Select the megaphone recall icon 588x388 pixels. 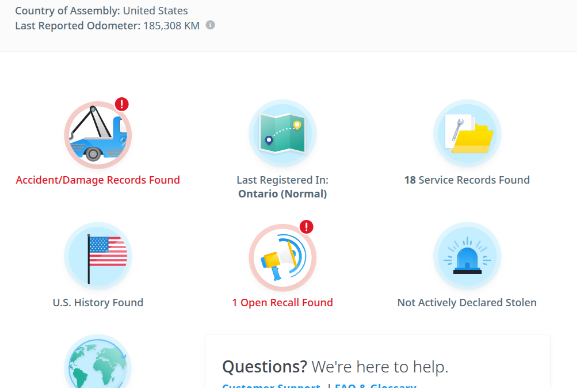pyautogui.click(x=282, y=258)
